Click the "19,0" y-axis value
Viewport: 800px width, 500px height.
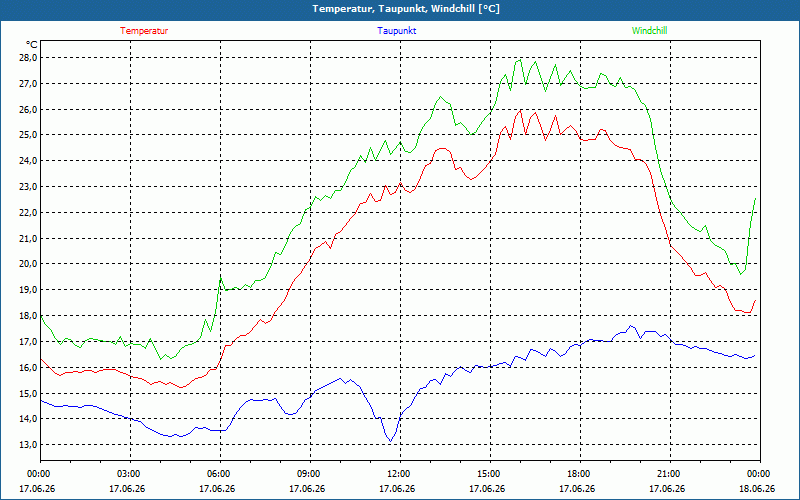[29, 290]
